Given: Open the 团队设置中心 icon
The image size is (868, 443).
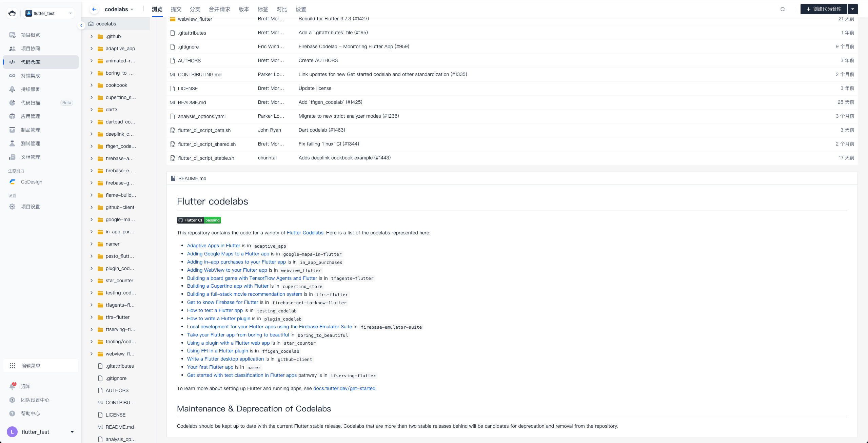Looking at the screenshot, I should click(x=12, y=400).
